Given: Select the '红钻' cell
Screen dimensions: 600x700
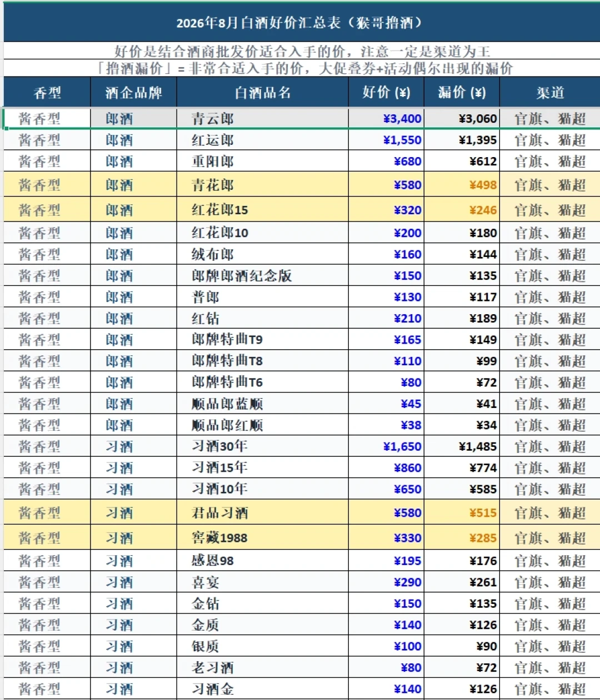Looking at the screenshot, I should pos(263,318).
